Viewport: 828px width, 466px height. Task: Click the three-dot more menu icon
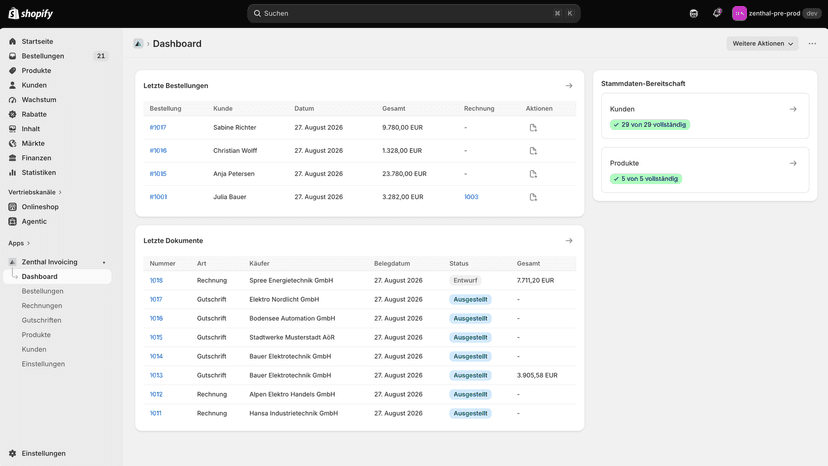(812, 43)
